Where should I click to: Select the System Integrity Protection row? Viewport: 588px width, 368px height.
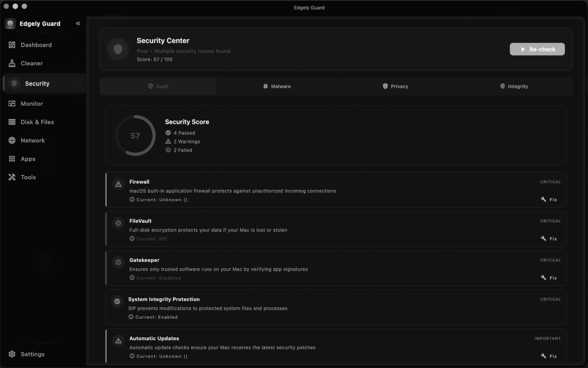336,307
